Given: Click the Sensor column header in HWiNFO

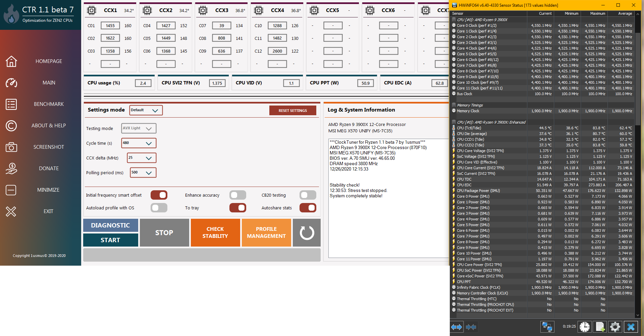Looking at the screenshot, I should [489, 13].
